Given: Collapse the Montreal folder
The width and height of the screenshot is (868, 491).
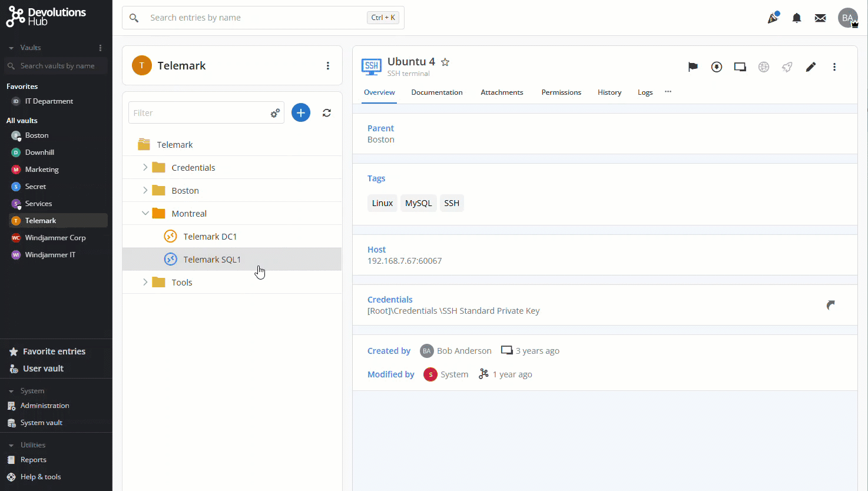Looking at the screenshot, I should (145, 214).
